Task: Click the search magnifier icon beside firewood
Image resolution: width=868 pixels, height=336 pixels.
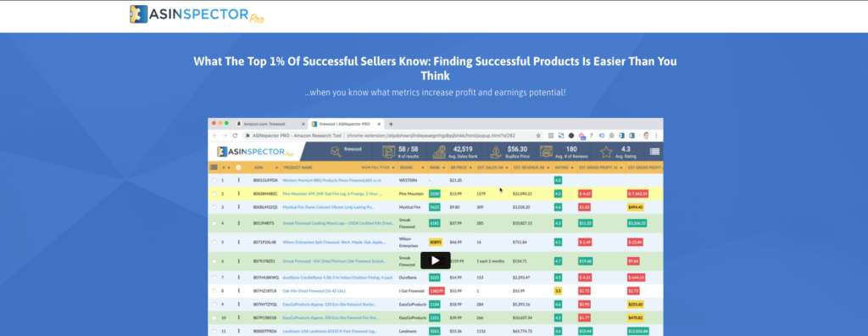Action: (335, 151)
